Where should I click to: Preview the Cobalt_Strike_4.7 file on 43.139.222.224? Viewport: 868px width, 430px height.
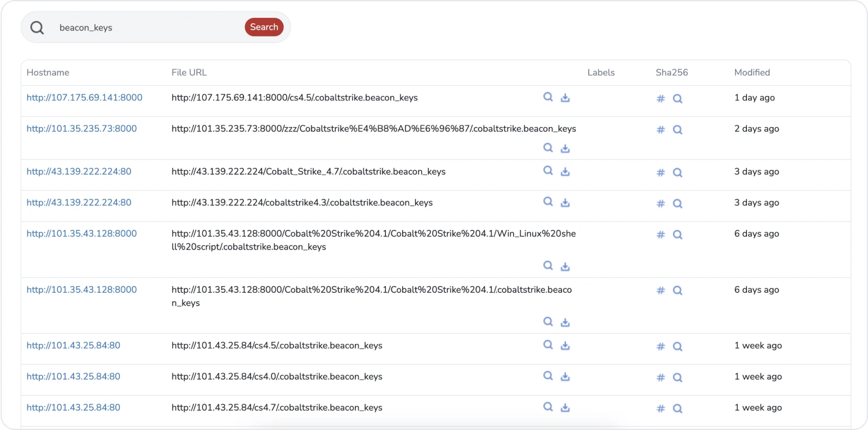pos(548,171)
